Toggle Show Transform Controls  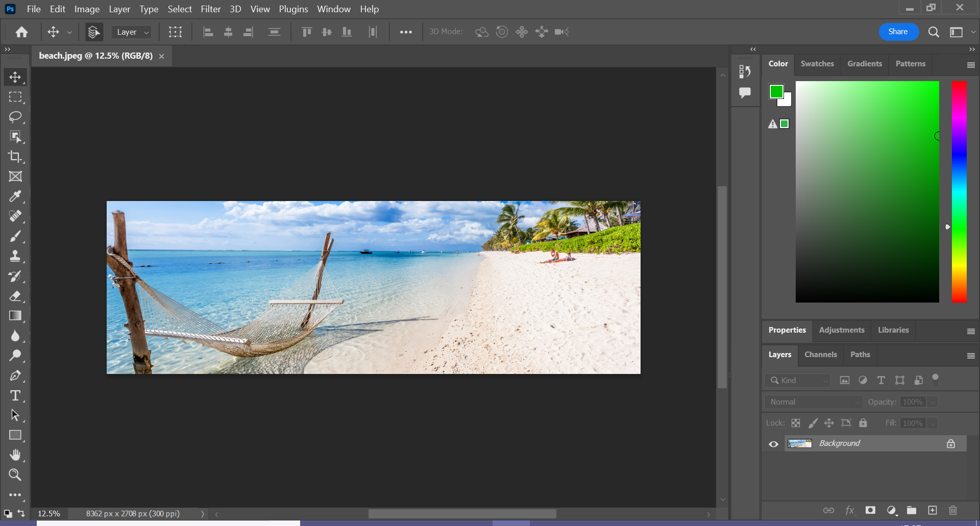175,32
